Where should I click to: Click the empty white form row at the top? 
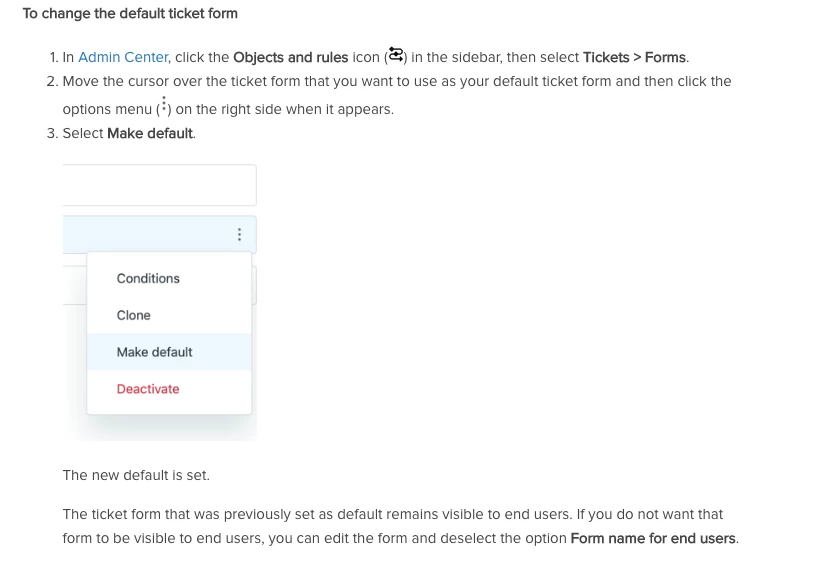click(158, 185)
